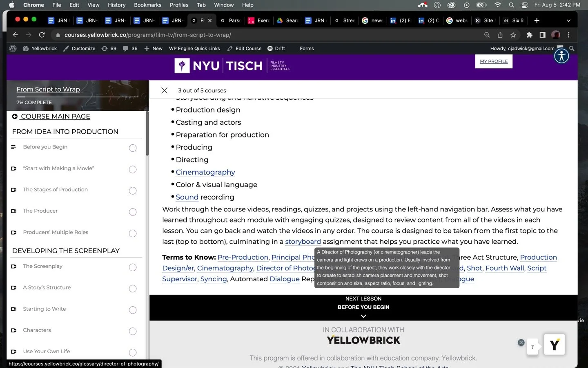Click the down chevron under BEFORE YOU BEGIN
Viewport: 588px width, 368px height.
point(363,316)
